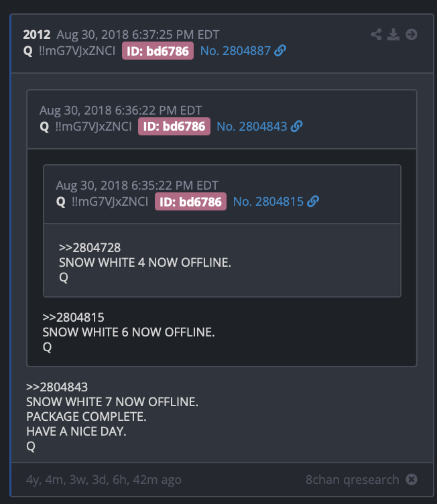Screen dimensions: 437x504
Task: Open post No. 2804815 link
Action: [268, 202]
